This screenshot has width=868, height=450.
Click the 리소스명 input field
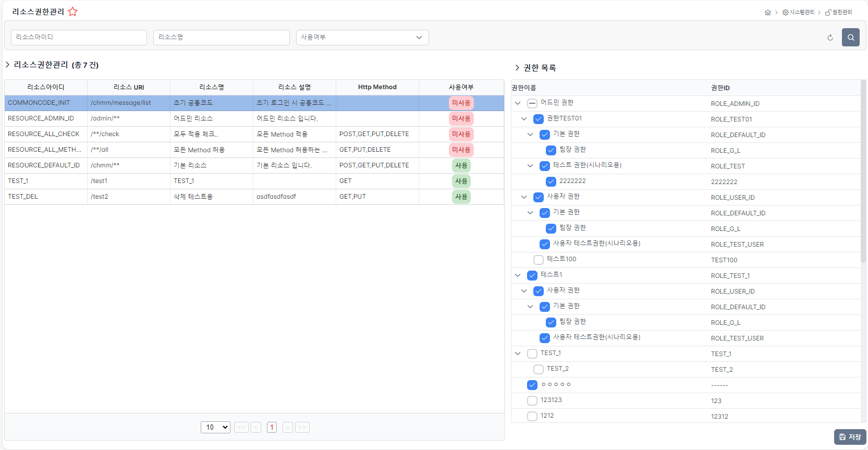(x=222, y=38)
